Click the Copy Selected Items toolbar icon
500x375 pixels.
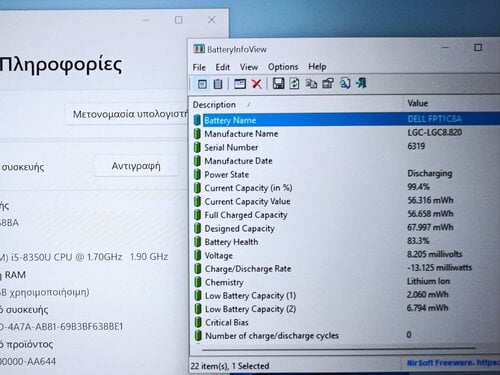click(311, 83)
